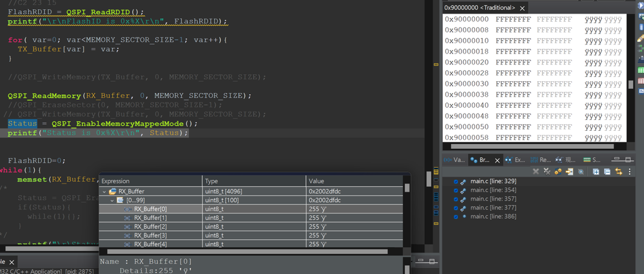The width and height of the screenshot is (644, 274).
Task: Uncheck the main.c line 386 breakpoint
Action: [x=456, y=217]
